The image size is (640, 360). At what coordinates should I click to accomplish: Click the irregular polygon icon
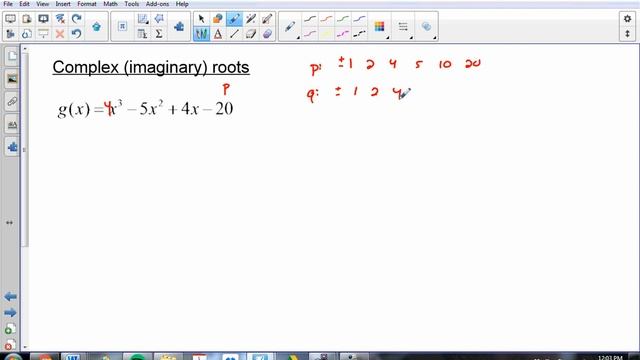click(159, 19)
